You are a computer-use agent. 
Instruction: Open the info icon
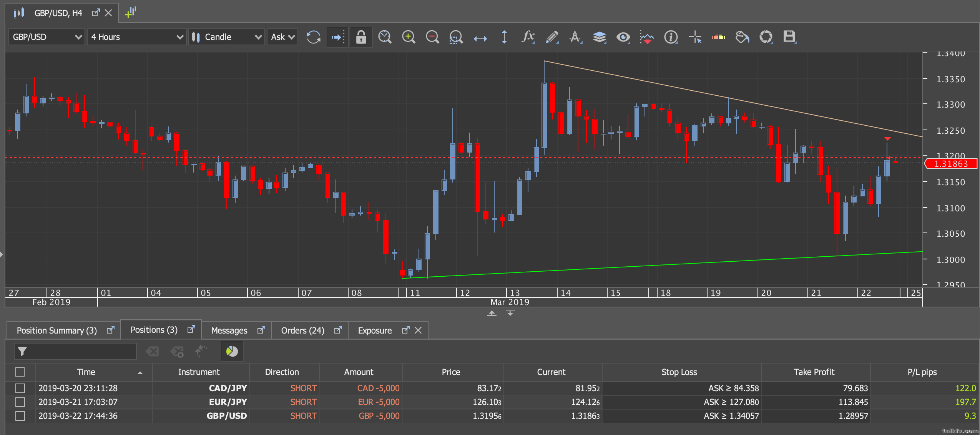point(671,37)
